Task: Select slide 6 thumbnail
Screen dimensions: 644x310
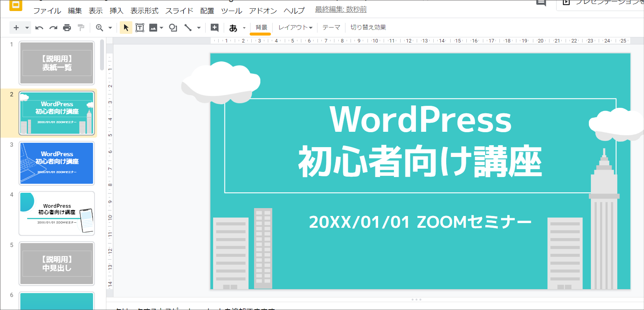Action: 57,301
